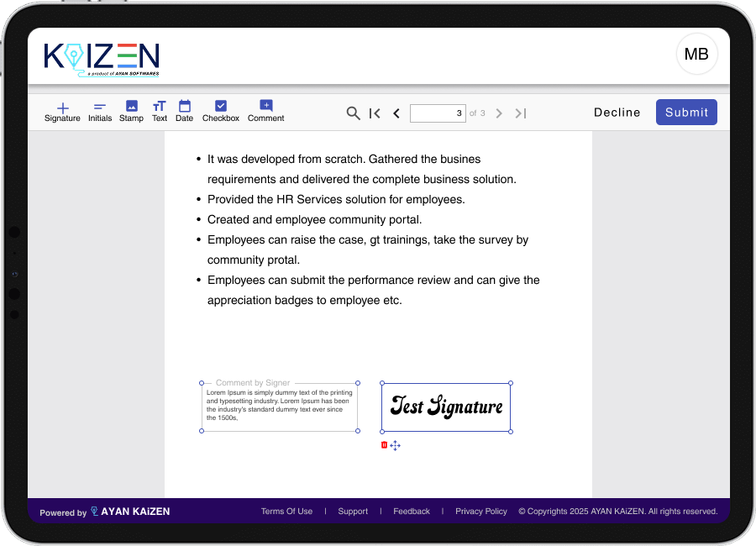Click the move handle below signature
Image resolution: width=756 pixels, height=546 pixels.
point(396,445)
